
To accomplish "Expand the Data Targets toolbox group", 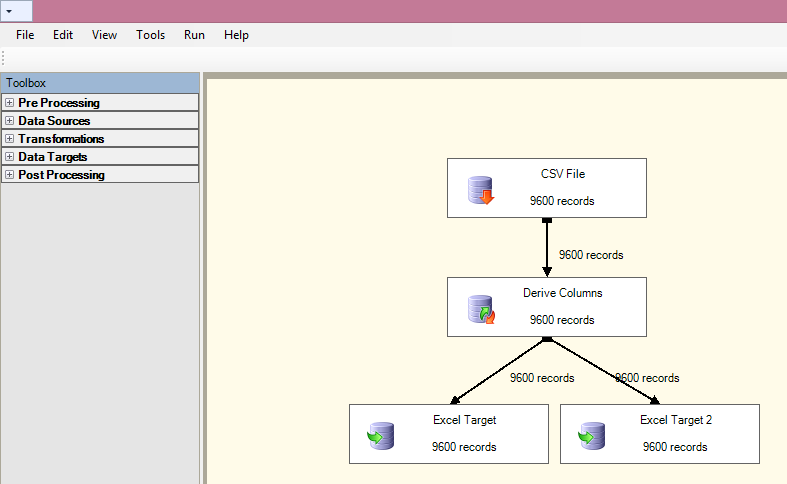I will point(9,157).
